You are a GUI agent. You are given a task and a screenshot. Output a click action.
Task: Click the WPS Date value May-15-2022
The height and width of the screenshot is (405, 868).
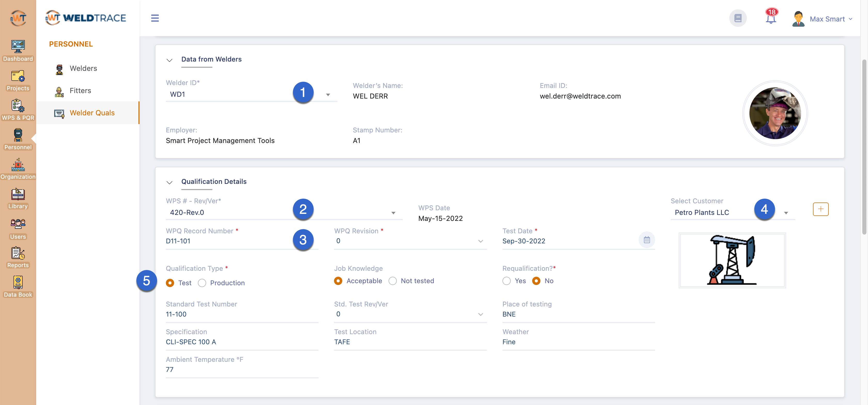pos(440,219)
